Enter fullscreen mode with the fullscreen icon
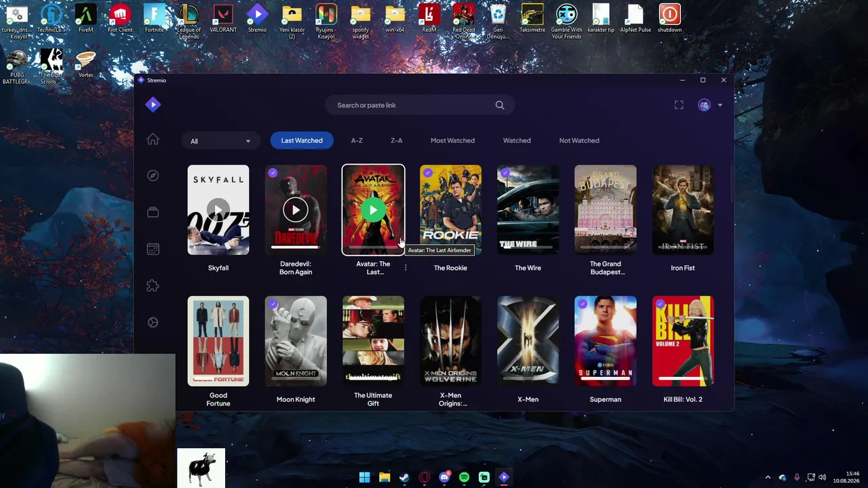 click(679, 105)
